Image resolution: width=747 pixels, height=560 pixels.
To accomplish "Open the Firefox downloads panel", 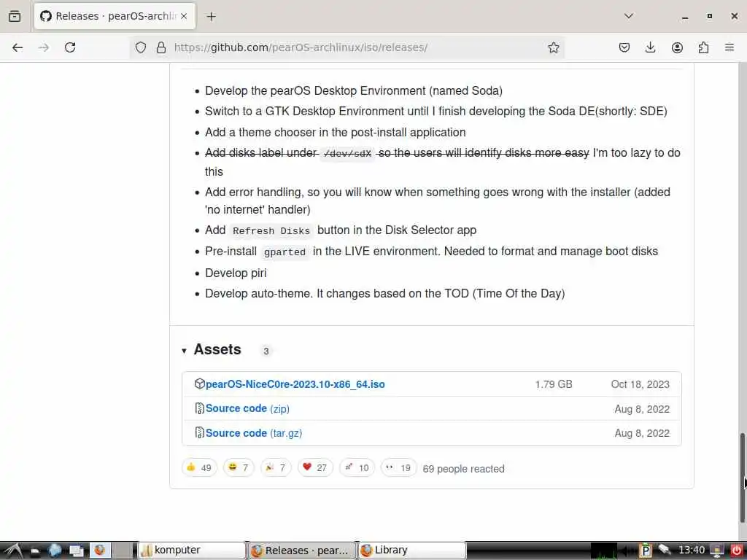I will (x=650, y=47).
